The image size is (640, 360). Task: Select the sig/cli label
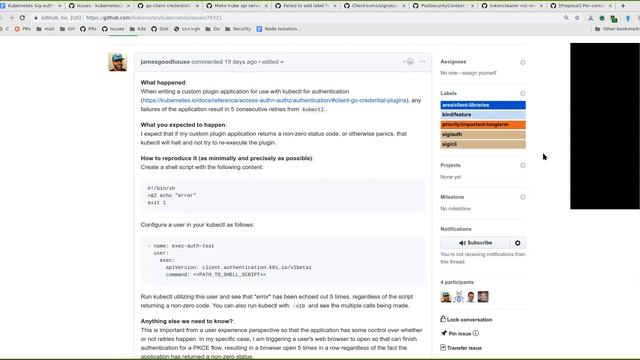[x=483, y=144]
